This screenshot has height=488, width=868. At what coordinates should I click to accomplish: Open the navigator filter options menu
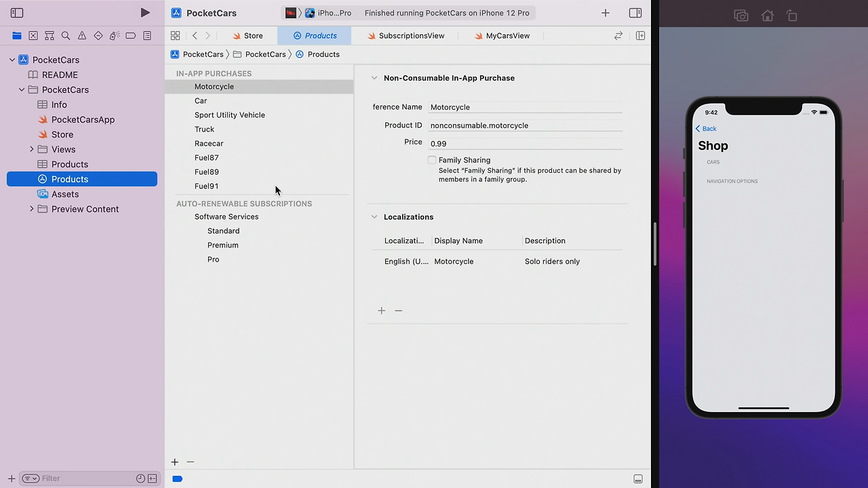click(x=31, y=479)
